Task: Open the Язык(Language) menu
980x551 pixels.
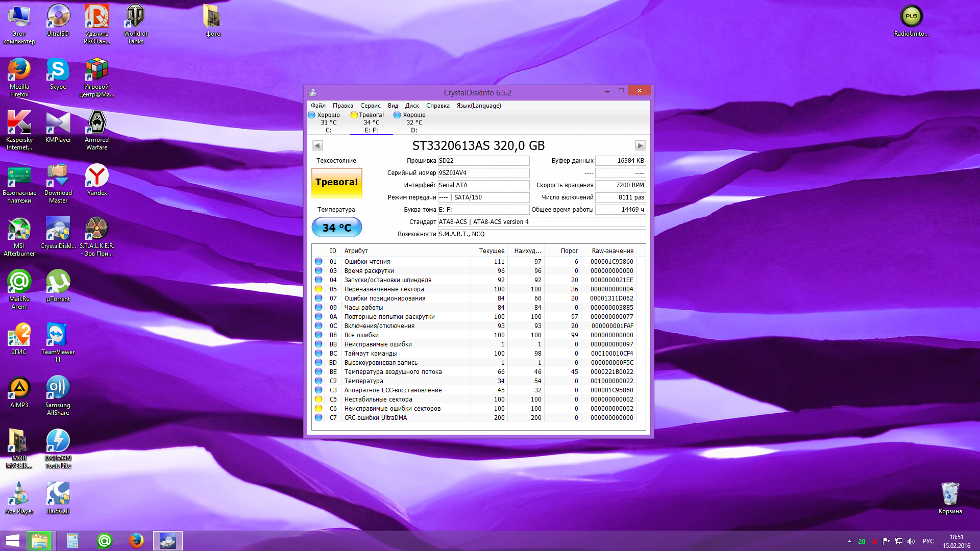Action: 478,106
